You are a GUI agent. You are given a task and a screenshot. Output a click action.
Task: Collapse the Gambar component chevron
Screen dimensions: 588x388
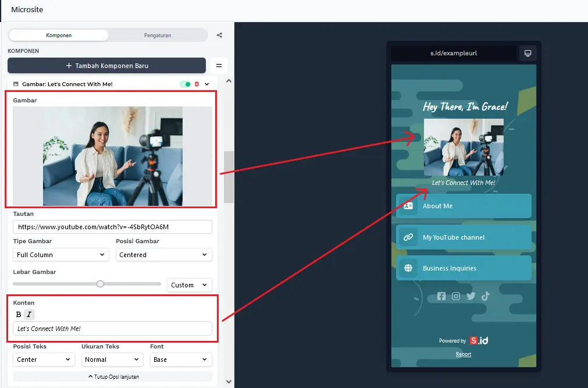tap(207, 84)
